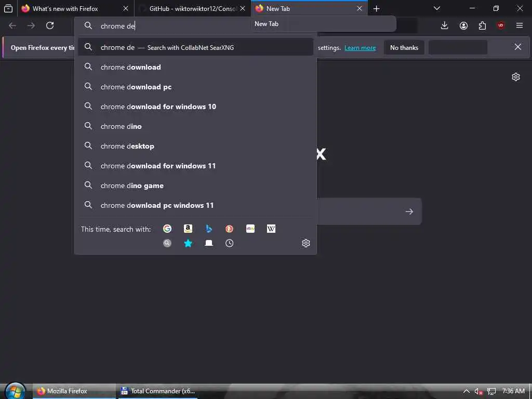Go back one page

pyautogui.click(x=12, y=25)
